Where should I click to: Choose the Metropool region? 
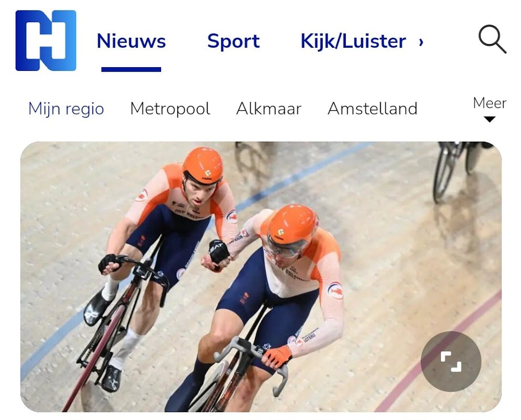170,109
